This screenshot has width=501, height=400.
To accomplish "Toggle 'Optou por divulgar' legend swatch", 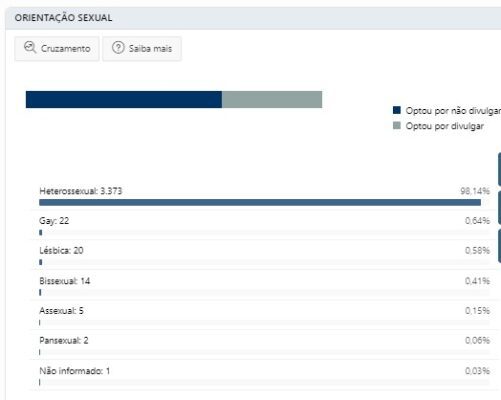I will 397,126.
